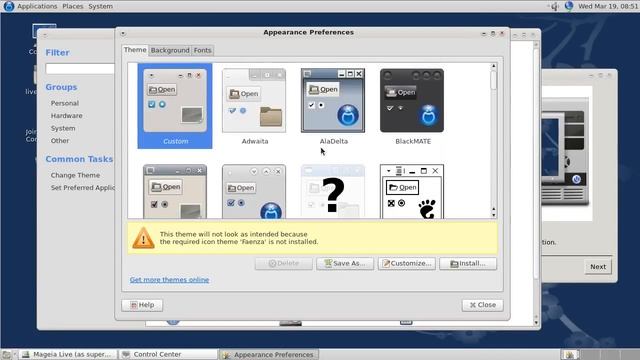Click the theme list scroll-up arrow

pos(493,66)
